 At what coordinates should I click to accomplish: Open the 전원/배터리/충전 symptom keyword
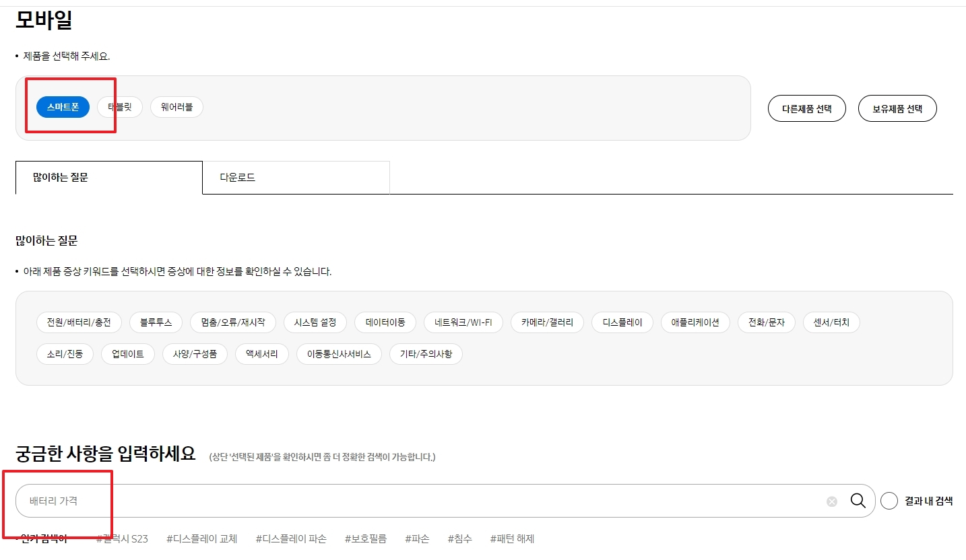(78, 322)
